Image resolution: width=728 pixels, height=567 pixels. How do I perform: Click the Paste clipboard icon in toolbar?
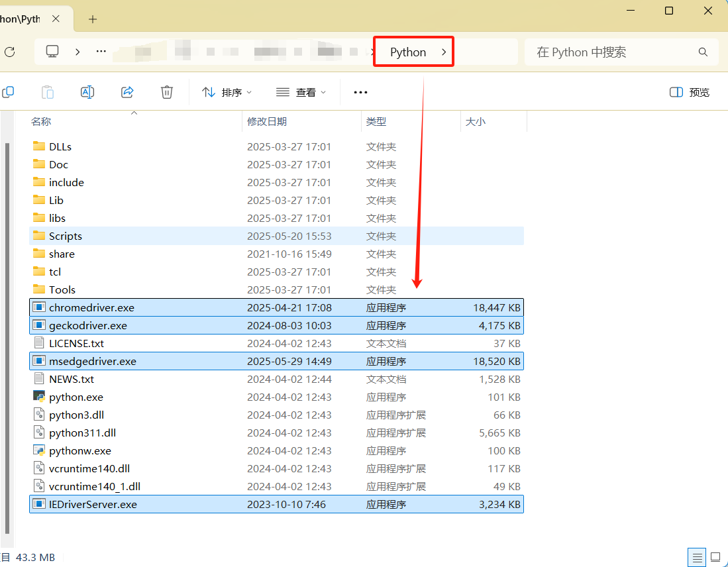[48, 93]
